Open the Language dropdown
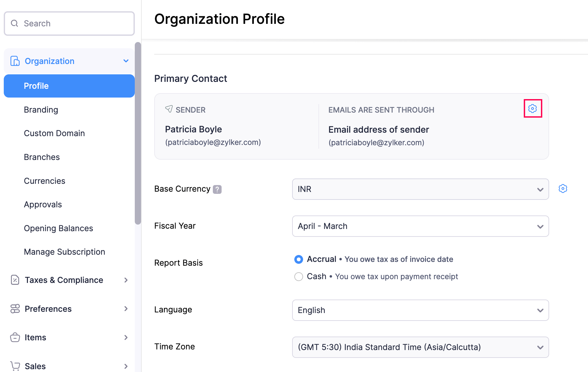This screenshot has width=588, height=372. click(x=420, y=310)
